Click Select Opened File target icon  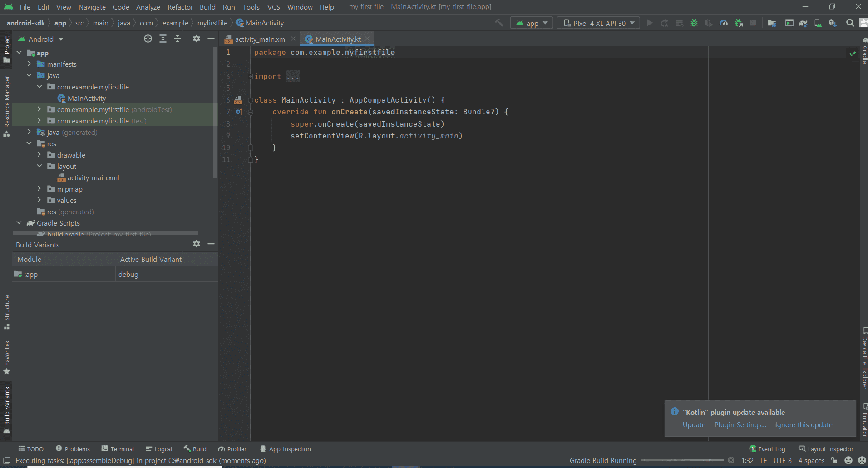coord(148,39)
